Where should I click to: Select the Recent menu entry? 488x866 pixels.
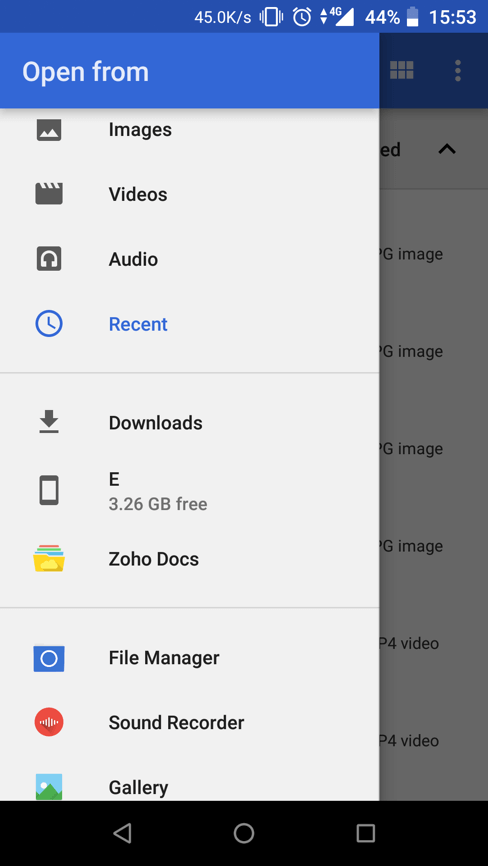coord(189,324)
